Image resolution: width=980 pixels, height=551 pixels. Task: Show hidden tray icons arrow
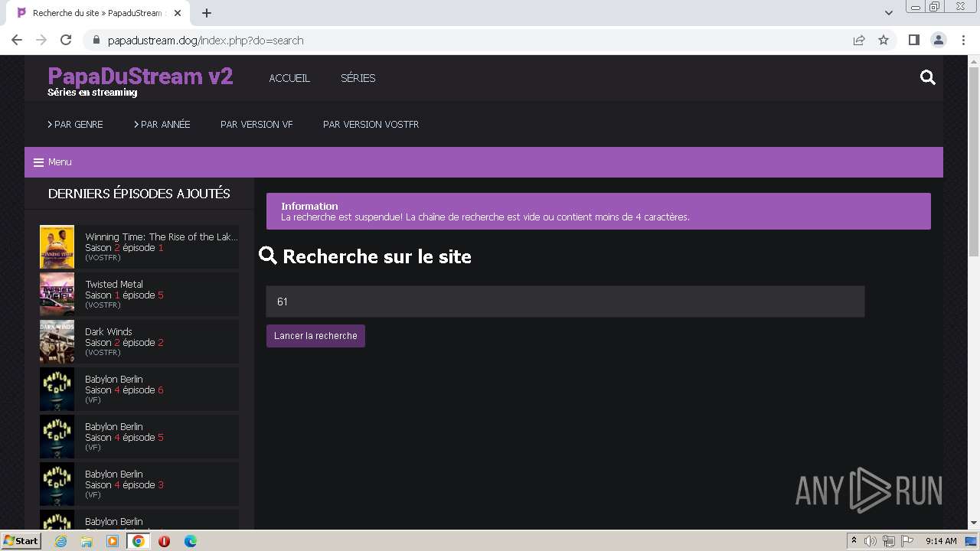[854, 541]
